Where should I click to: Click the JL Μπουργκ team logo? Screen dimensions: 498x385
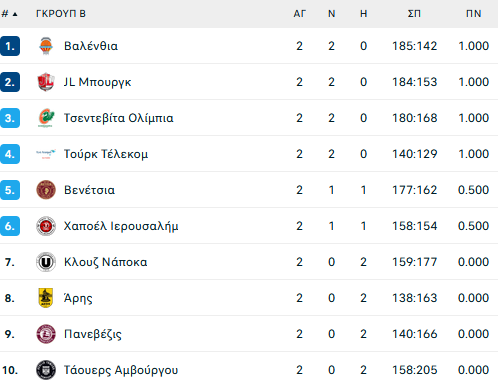(46, 82)
